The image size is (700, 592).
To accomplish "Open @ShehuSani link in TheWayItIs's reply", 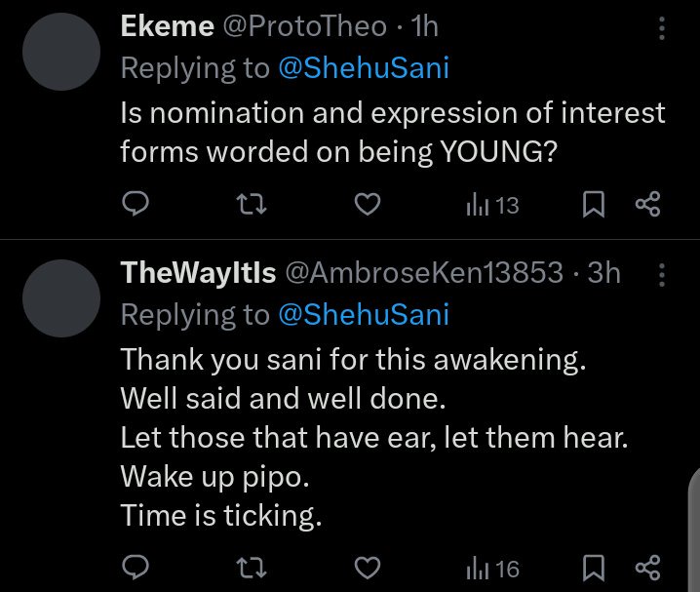I will pos(364,315).
